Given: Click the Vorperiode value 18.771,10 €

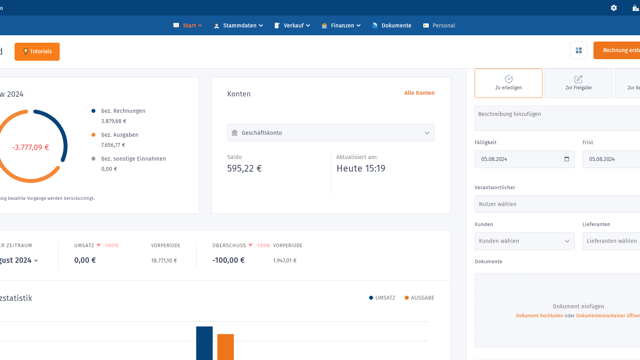Looking at the screenshot, I should pos(164,260).
